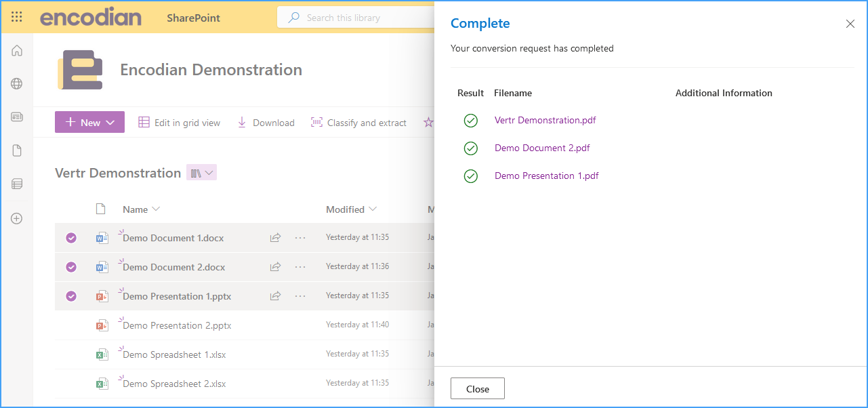Click Excel icon for Demo Spreadsheet 2.xlsx
This screenshot has height=408, width=868.
tap(102, 384)
